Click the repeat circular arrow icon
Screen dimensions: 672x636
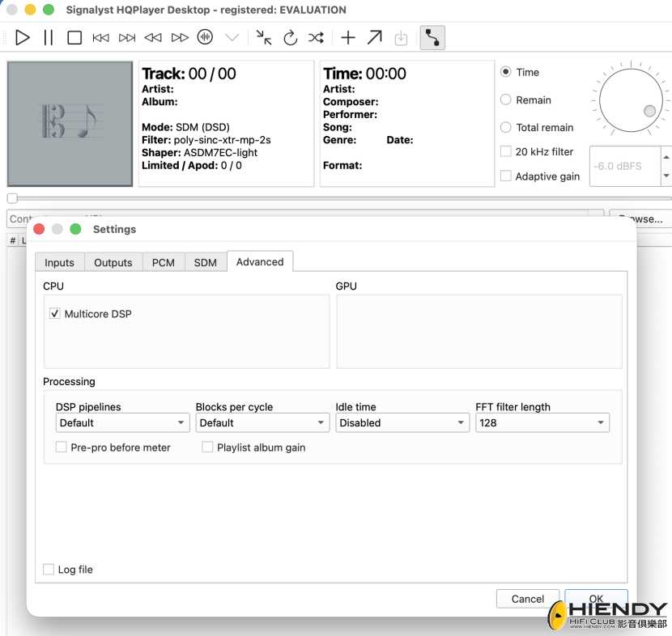tap(290, 38)
